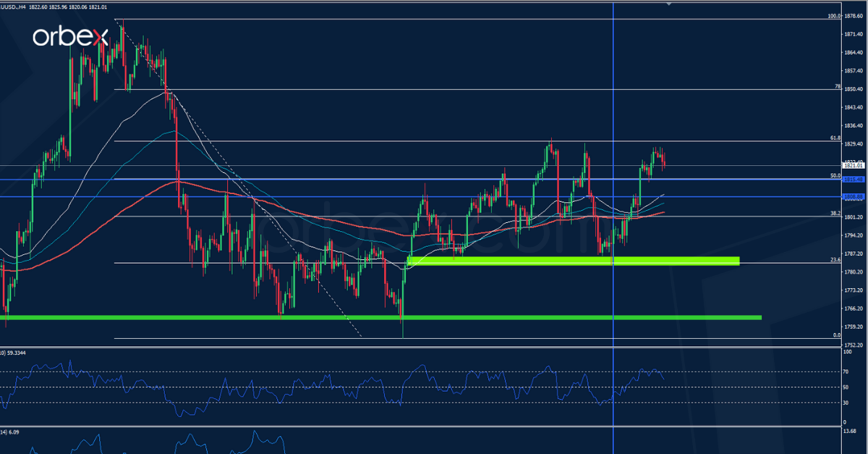Click the Fibonacci 61.8 level label
Viewport: 868px width, 454px height.
point(835,138)
